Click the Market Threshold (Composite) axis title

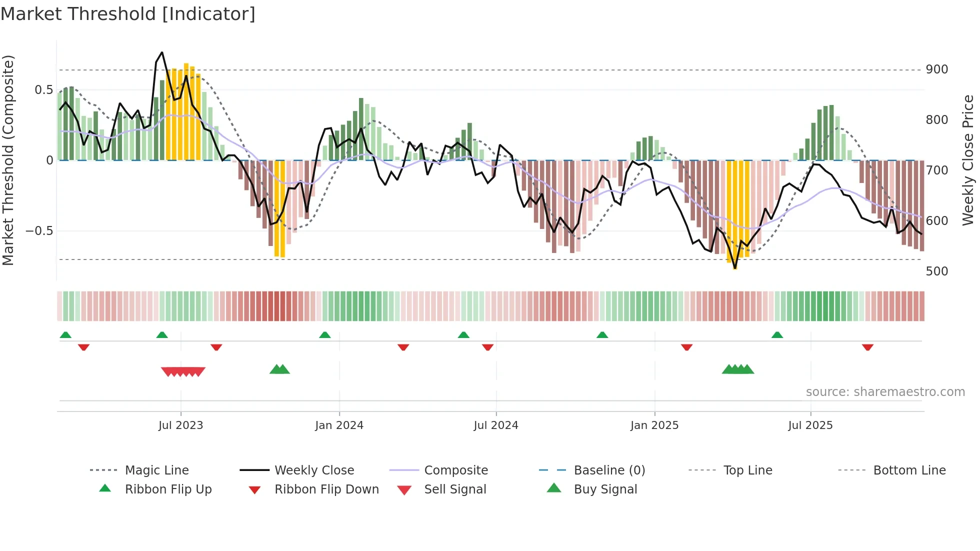coord(8,160)
